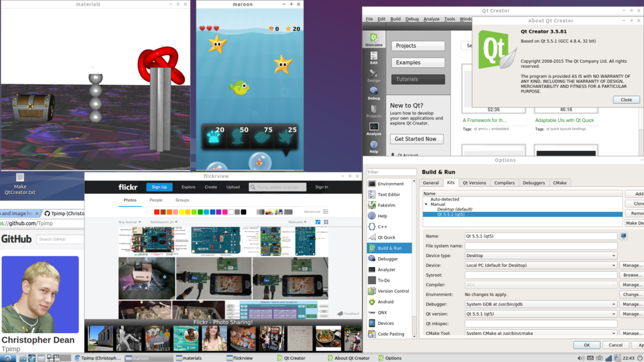Open the Relevant sort dropdown on flickr
The width and height of the screenshot is (644, 362).
click(297, 222)
